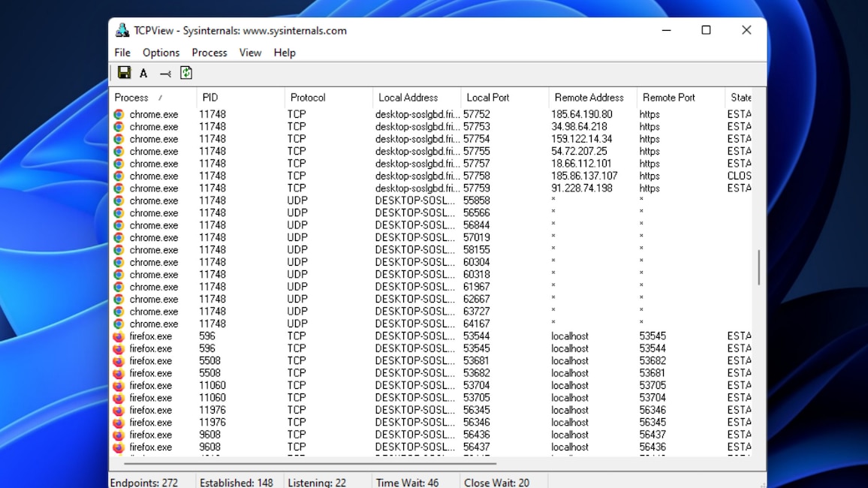This screenshot has width=868, height=488.
Task: Open the View menu
Action: pyautogui.click(x=250, y=53)
